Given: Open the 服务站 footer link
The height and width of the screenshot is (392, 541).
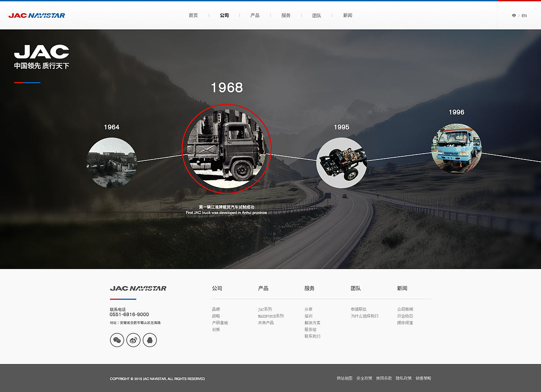Looking at the screenshot, I should (311, 330).
